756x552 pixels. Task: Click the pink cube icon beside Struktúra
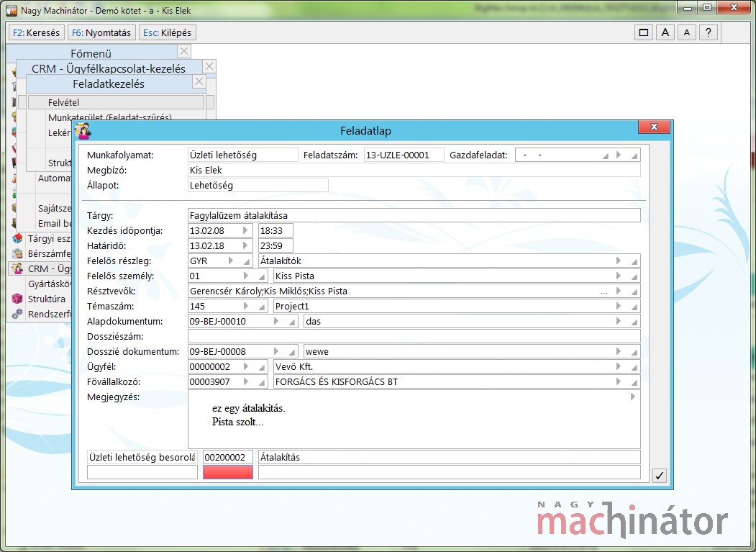17,299
